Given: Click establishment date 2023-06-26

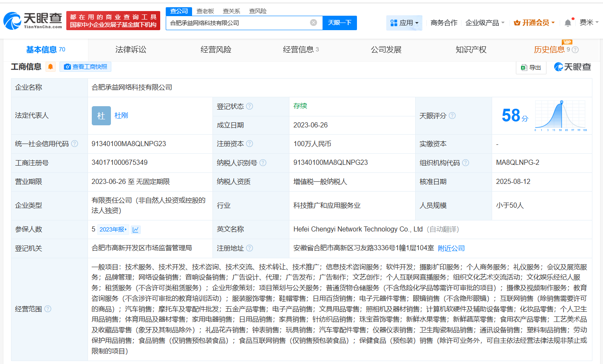Looking at the screenshot, I should point(311,125).
